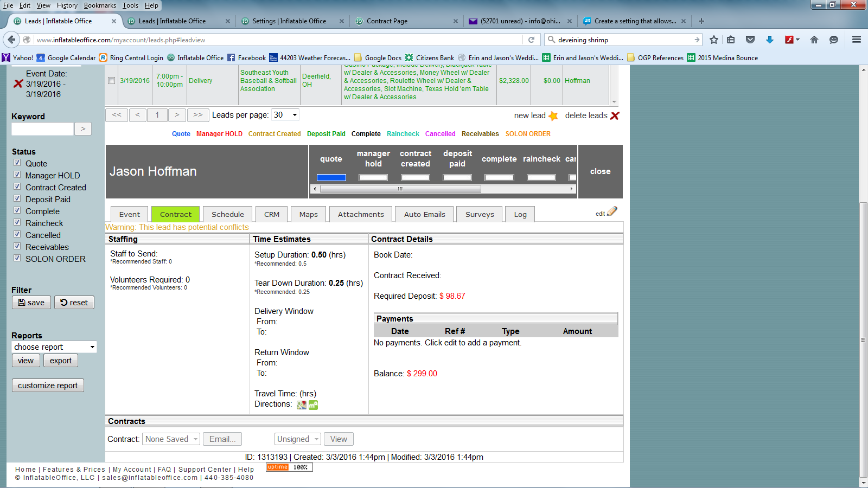
Task: Switch to the Schedule tab
Action: [227, 214]
